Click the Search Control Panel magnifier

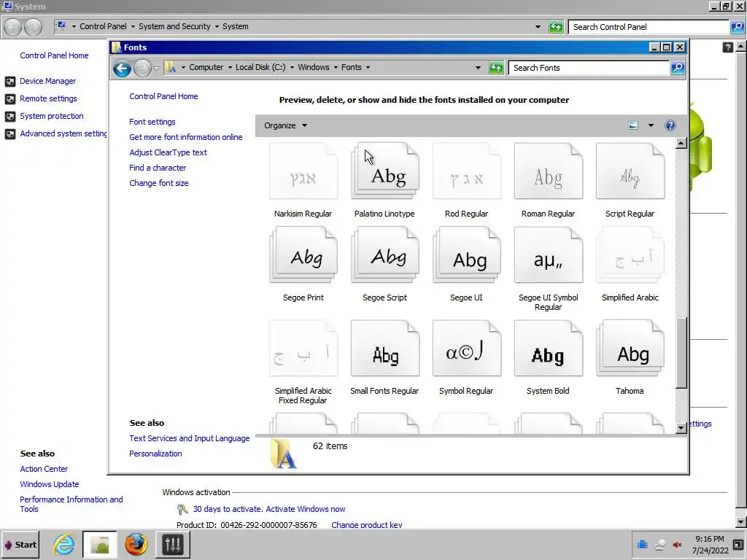(x=737, y=27)
